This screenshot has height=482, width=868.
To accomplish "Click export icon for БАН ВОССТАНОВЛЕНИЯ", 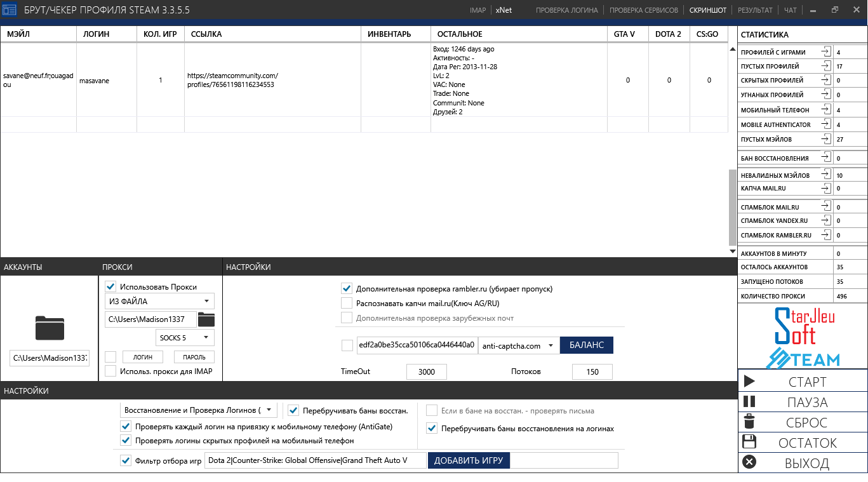I will [825, 157].
